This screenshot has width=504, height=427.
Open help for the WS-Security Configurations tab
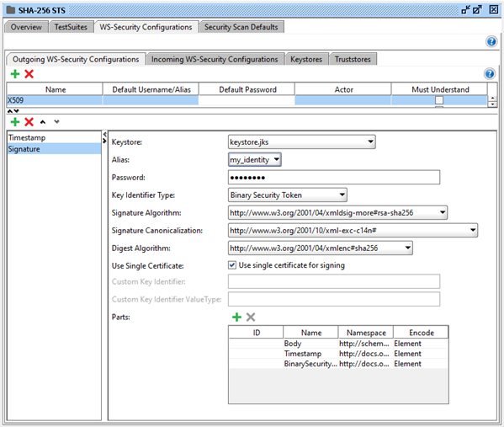click(491, 41)
